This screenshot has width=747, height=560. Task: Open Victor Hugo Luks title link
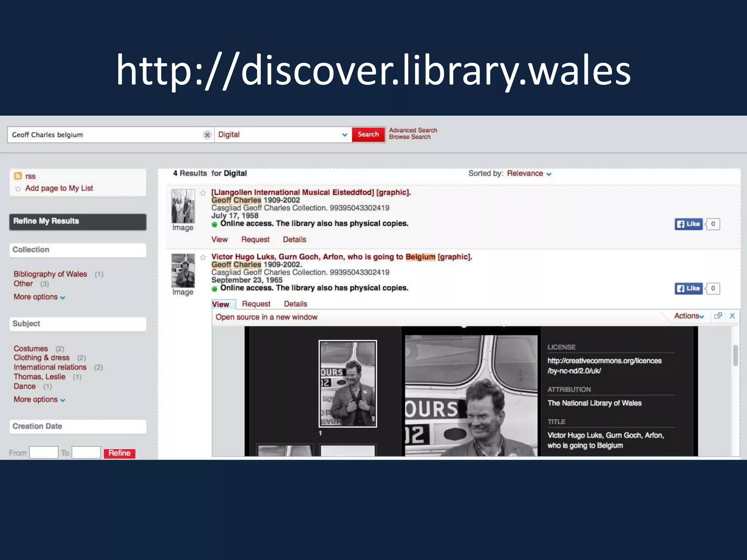pyautogui.click(x=342, y=257)
